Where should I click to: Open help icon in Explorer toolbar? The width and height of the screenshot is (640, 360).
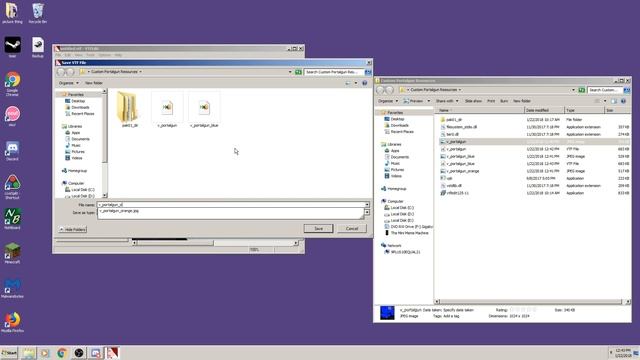[623, 101]
